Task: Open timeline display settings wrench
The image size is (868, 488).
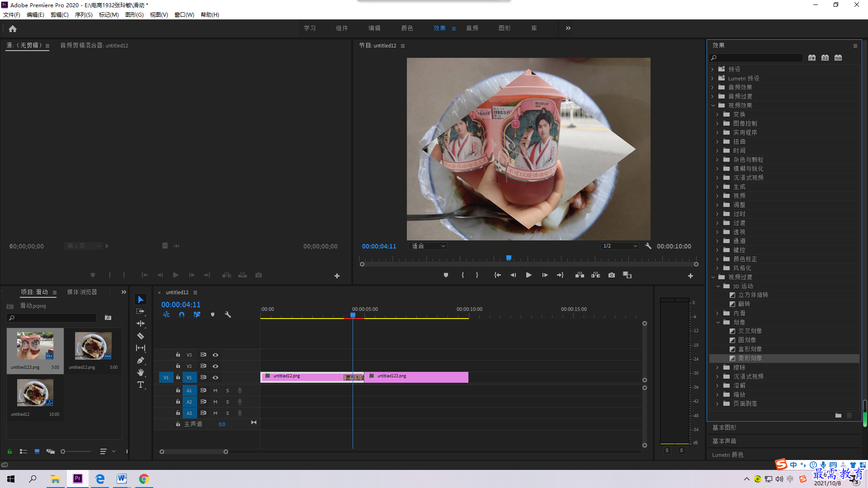Action: point(228,314)
